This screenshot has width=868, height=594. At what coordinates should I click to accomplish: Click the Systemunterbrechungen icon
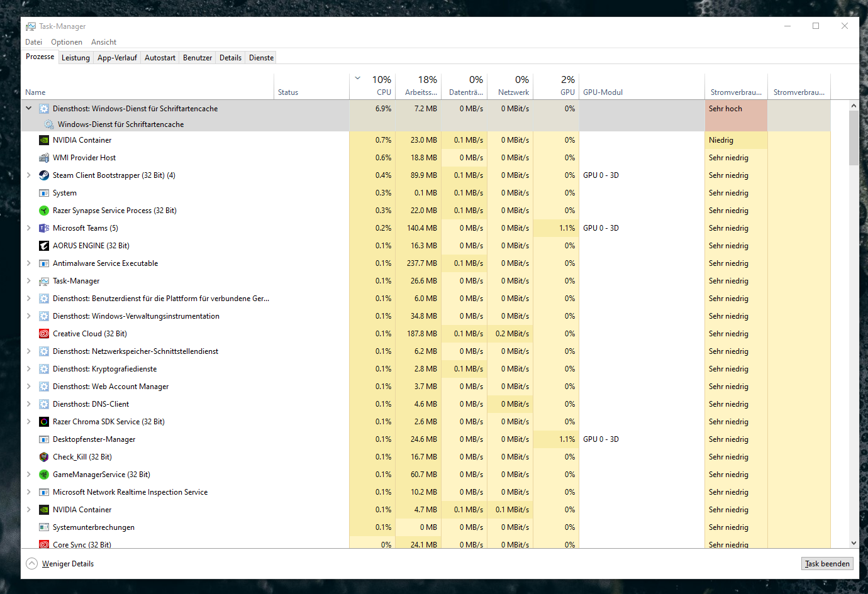pyautogui.click(x=44, y=527)
